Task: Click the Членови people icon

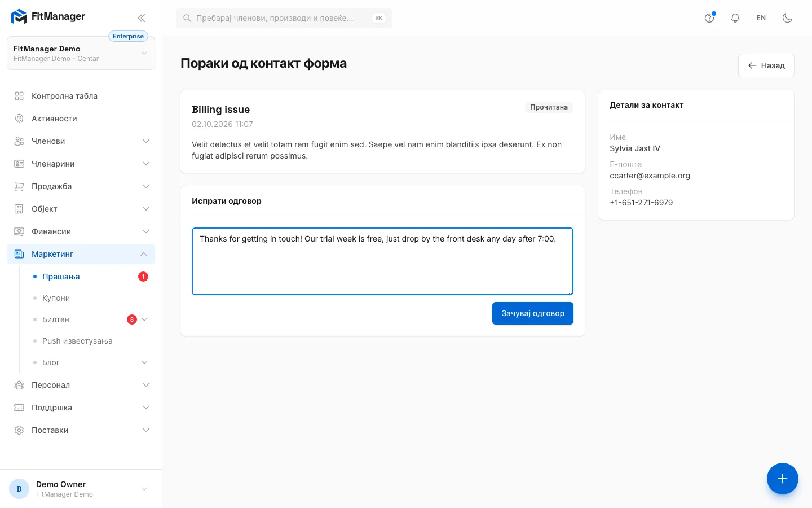Action: [x=19, y=141]
